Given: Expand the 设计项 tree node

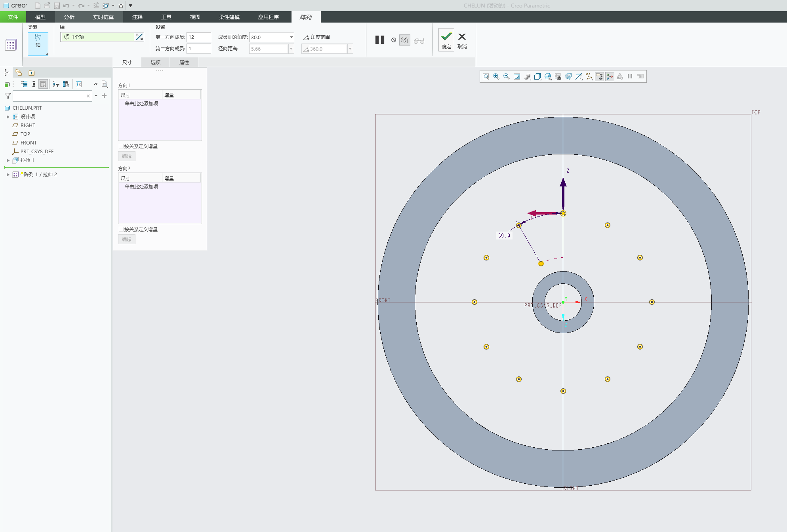Looking at the screenshot, I should coord(8,117).
